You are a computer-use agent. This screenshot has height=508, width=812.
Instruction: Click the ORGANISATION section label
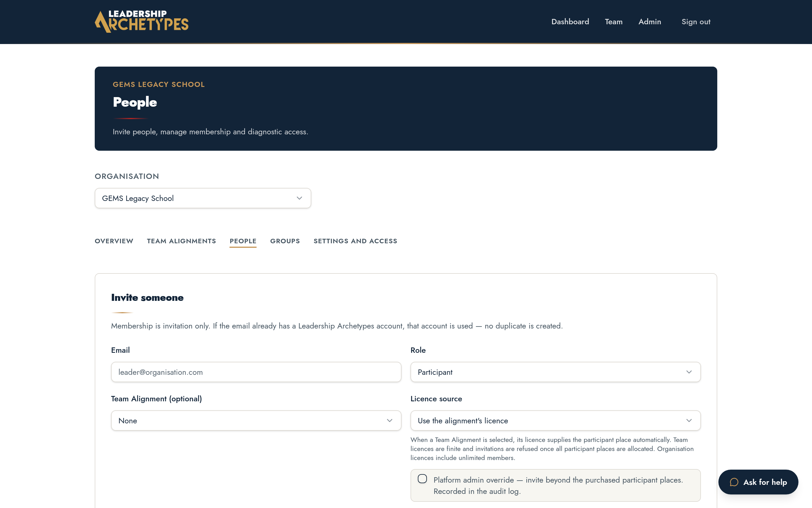[127, 176]
